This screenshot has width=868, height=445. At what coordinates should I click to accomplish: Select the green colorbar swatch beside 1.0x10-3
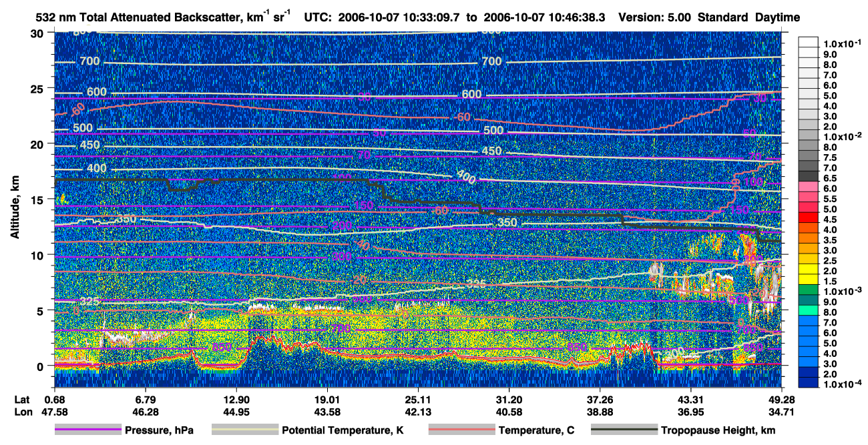[809, 289]
